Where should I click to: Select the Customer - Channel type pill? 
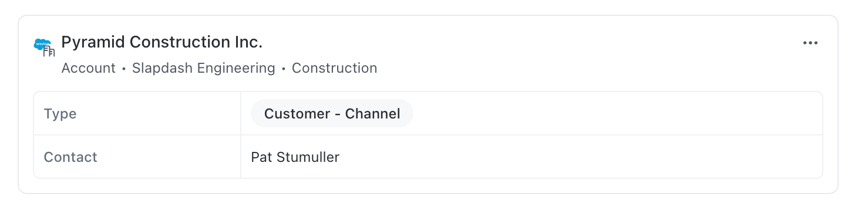coord(332,113)
